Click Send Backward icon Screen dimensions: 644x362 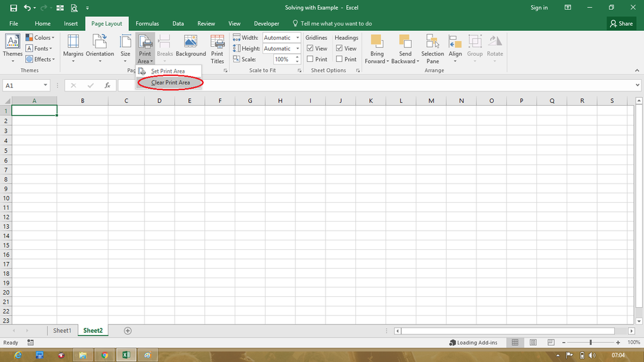[x=405, y=41]
